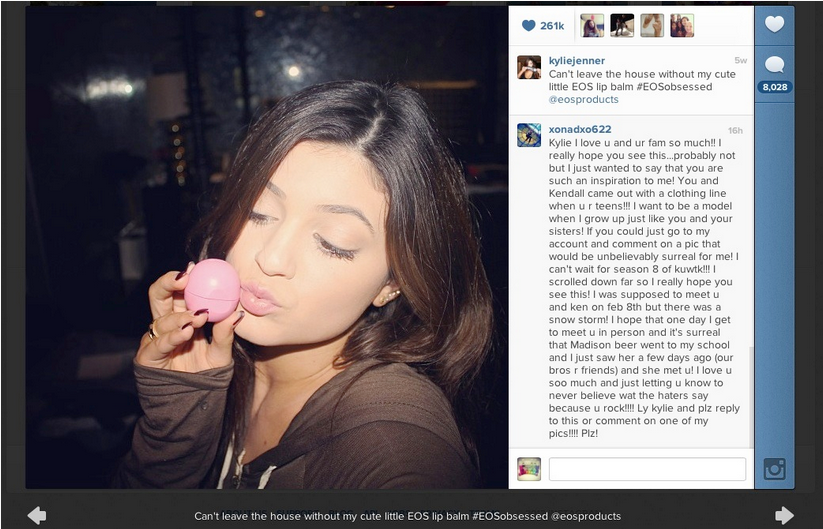Screen dimensions: 823x529
Task: Click inside the add comment text field
Action: coord(647,469)
